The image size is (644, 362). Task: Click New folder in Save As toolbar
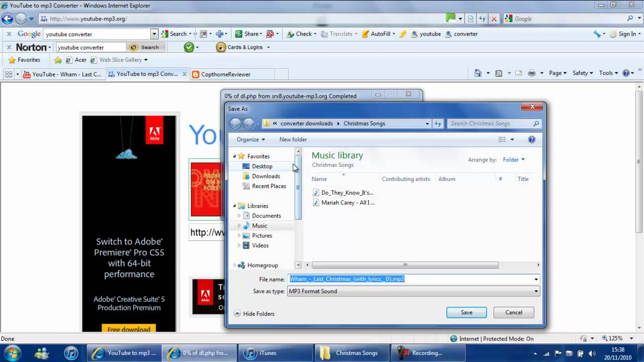point(293,139)
